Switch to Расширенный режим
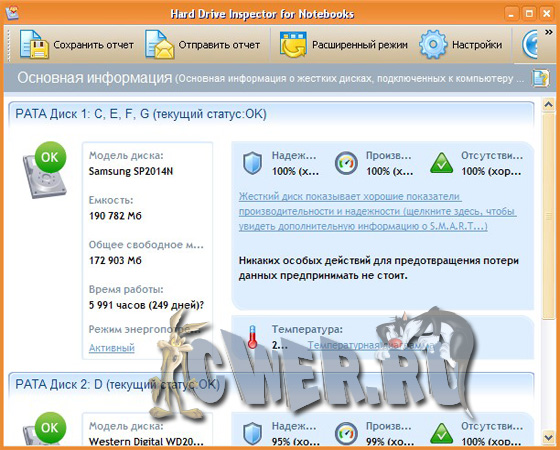 (x=344, y=45)
